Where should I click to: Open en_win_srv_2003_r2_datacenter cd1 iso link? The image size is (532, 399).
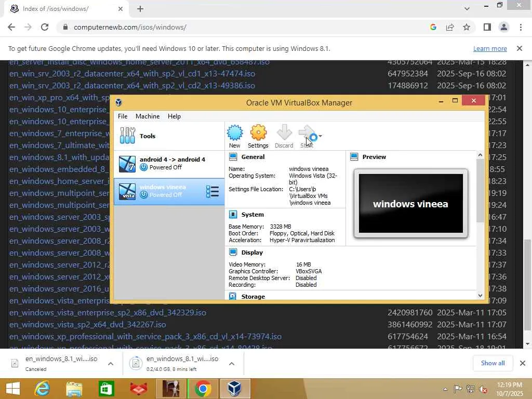click(132, 74)
